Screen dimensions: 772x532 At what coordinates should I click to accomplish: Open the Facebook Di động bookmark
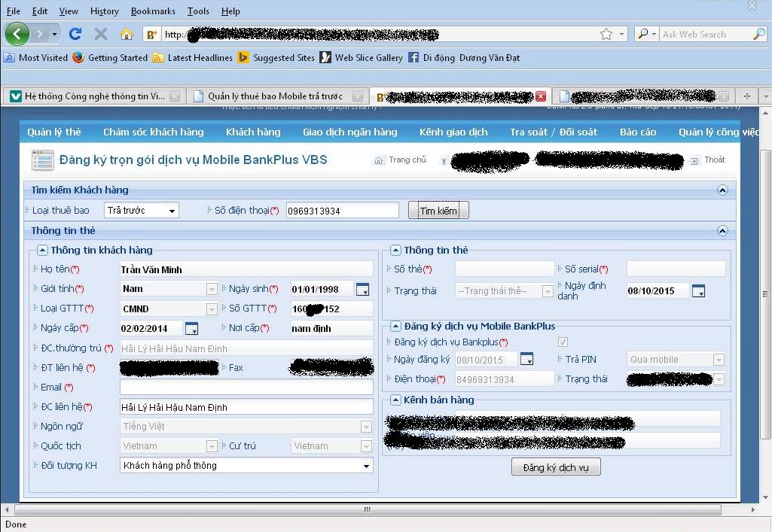(x=432, y=57)
